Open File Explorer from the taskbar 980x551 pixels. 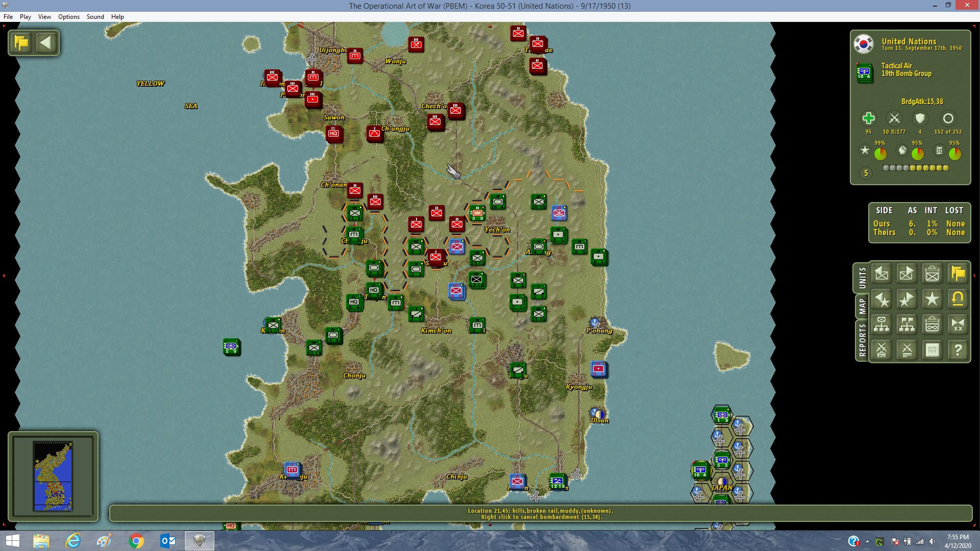coord(41,541)
